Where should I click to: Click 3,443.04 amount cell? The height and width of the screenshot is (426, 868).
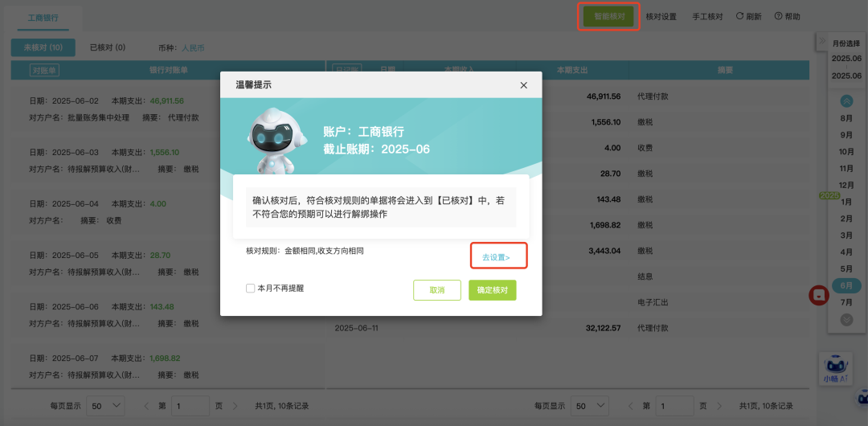click(605, 251)
